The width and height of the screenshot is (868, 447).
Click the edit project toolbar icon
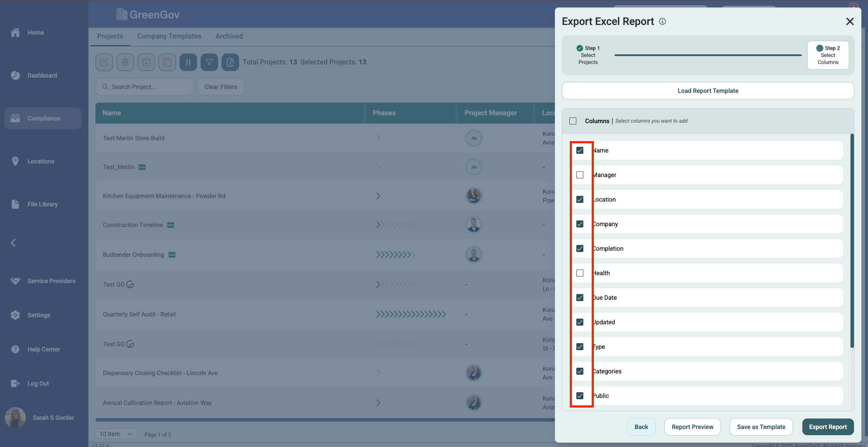104,62
